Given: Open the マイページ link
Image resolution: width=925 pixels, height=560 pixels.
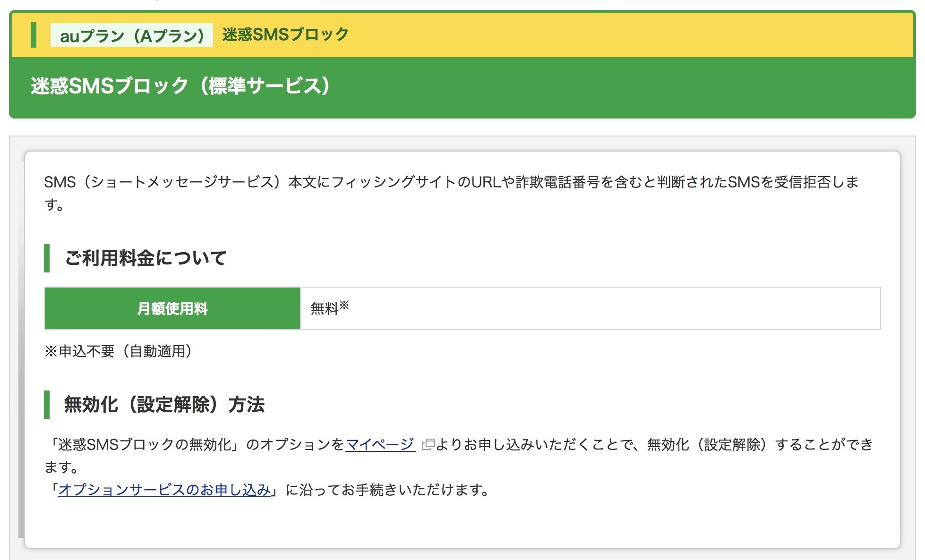Looking at the screenshot, I should [380, 444].
